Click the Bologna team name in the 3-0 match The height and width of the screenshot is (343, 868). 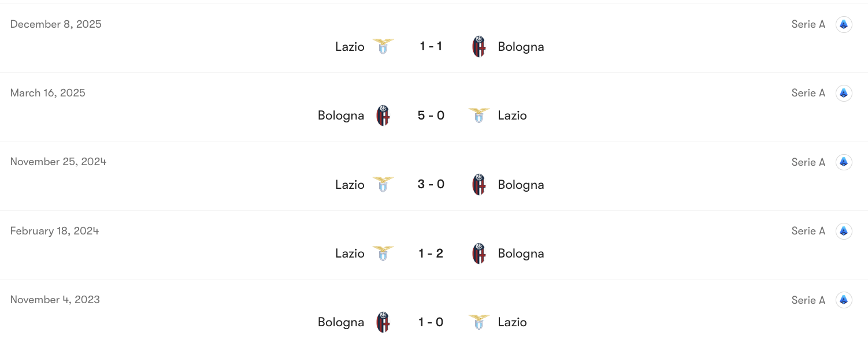[521, 184]
